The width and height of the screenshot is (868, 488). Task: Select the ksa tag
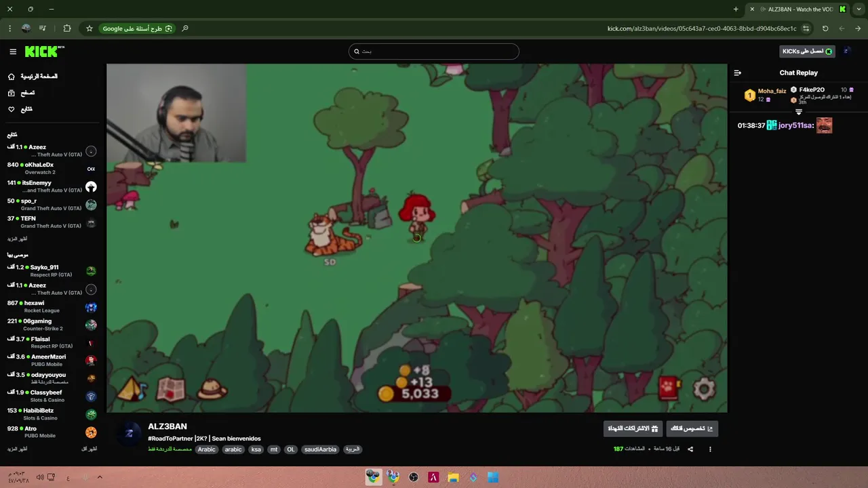(256, 449)
